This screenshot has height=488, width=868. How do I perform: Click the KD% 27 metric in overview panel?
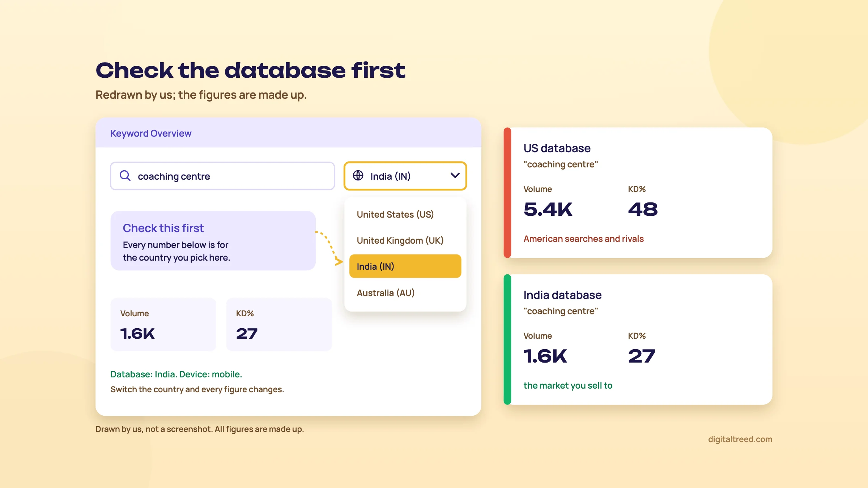pos(279,324)
